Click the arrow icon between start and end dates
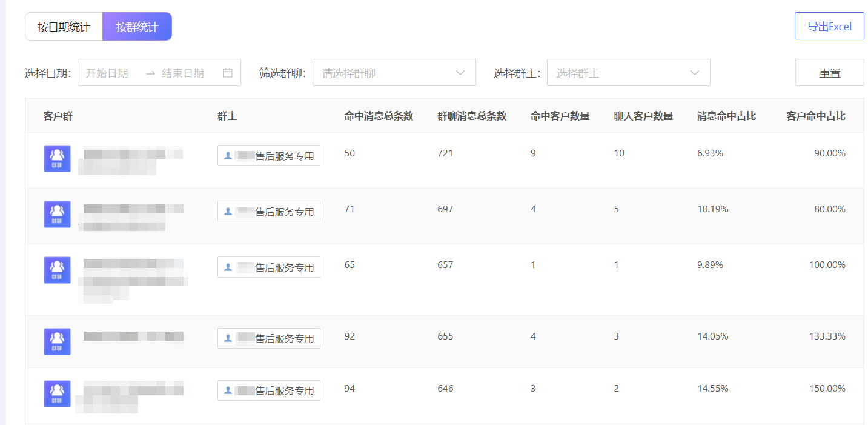The width and height of the screenshot is (868, 425). 151,73
